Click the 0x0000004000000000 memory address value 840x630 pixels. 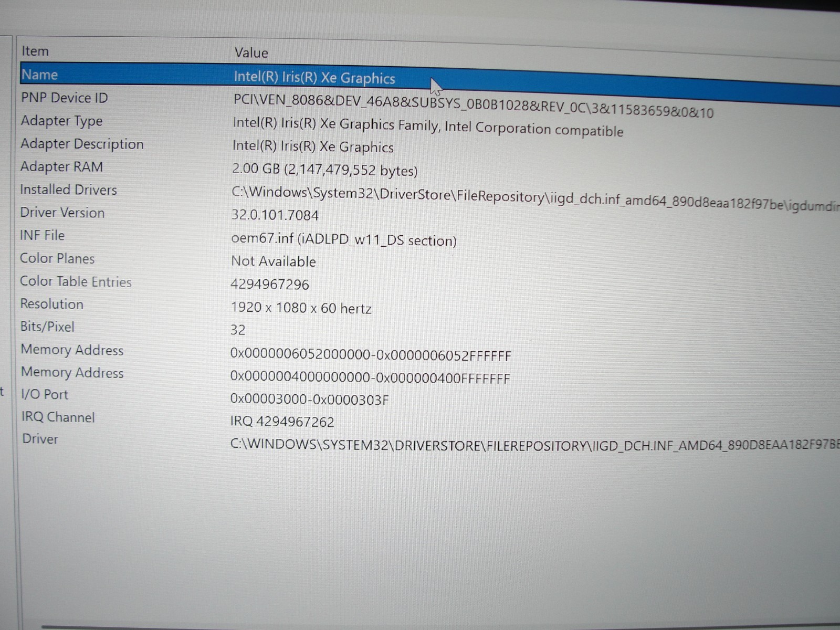click(370, 377)
